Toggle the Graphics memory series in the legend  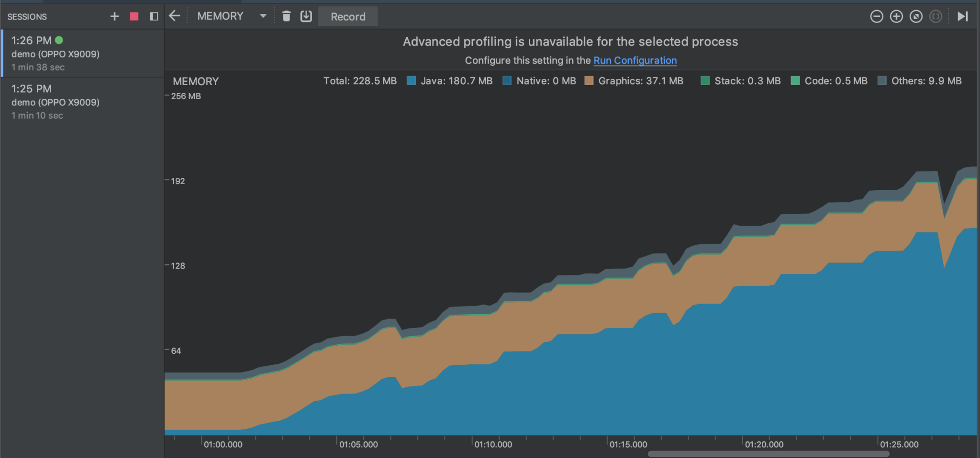(x=590, y=81)
